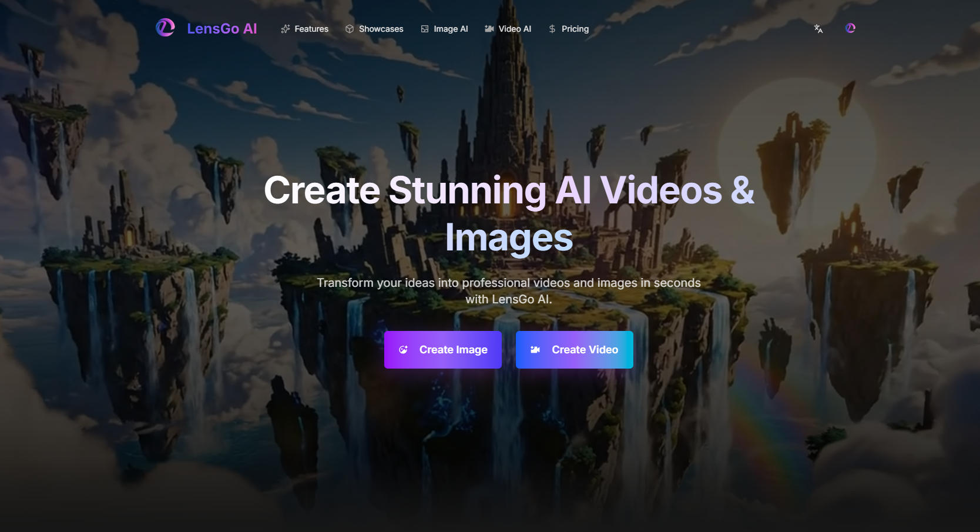The image size is (980, 532).
Task: Click the cube icon next to Showcases
Action: (350, 28)
